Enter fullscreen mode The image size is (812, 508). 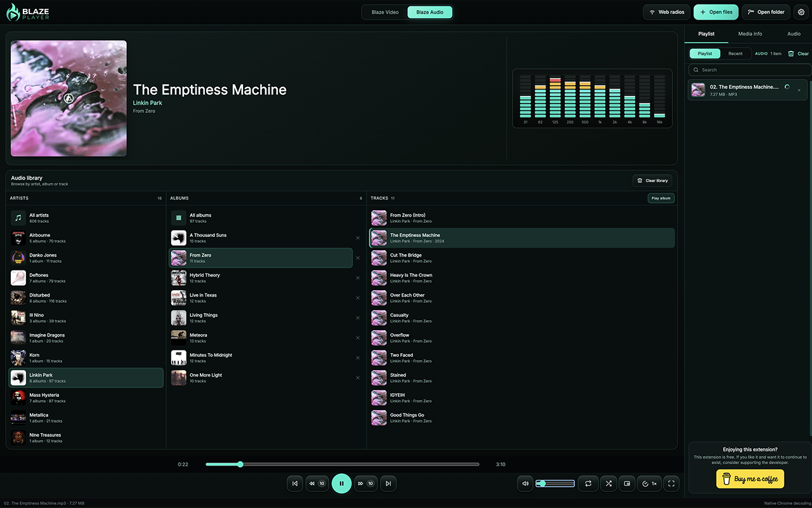671,483
